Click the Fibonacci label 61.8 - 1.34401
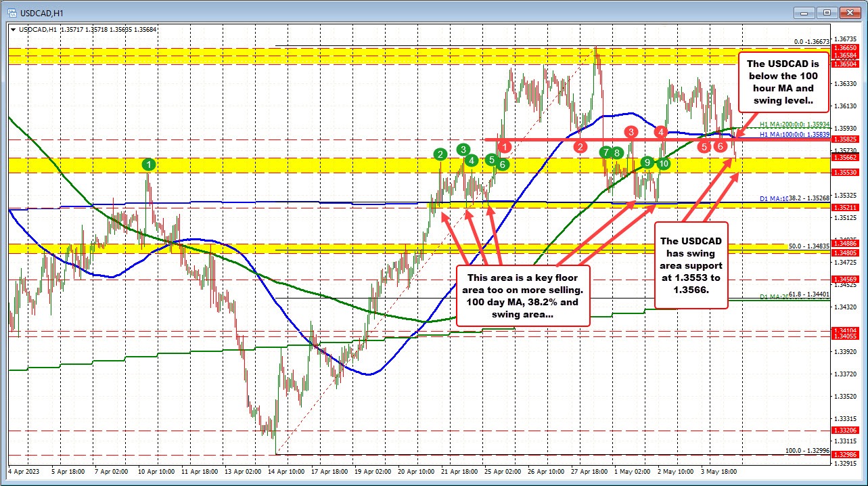This screenshot has height=486, width=868. tap(809, 295)
